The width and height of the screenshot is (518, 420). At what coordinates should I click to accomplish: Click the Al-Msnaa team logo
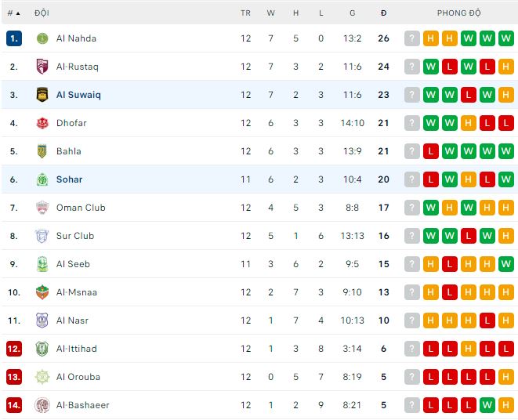(42, 292)
